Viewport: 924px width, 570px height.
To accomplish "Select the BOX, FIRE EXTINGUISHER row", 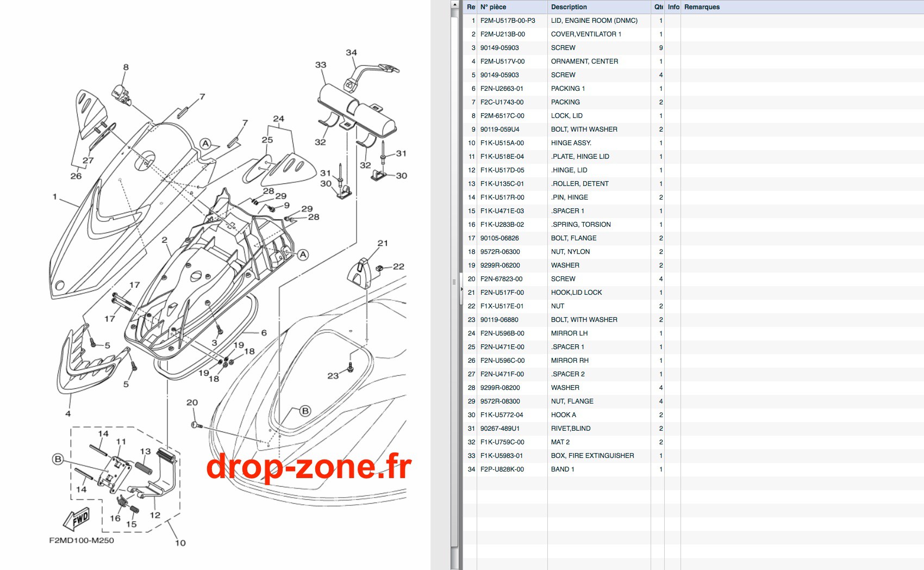I will [x=693, y=456].
